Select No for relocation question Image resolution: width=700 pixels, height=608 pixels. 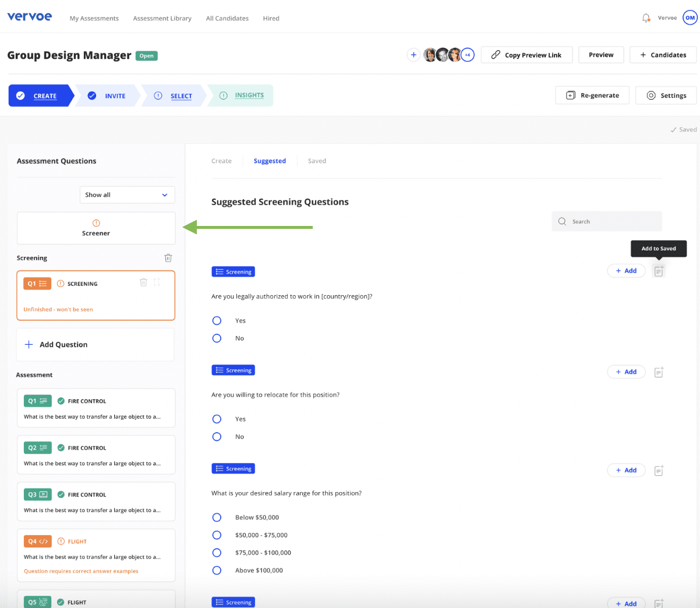217,436
